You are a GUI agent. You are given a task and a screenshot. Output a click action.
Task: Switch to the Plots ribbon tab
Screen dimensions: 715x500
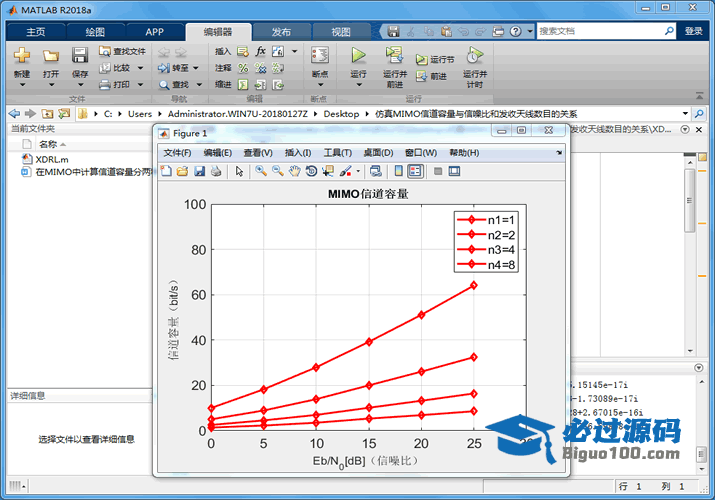(x=95, y=32)
